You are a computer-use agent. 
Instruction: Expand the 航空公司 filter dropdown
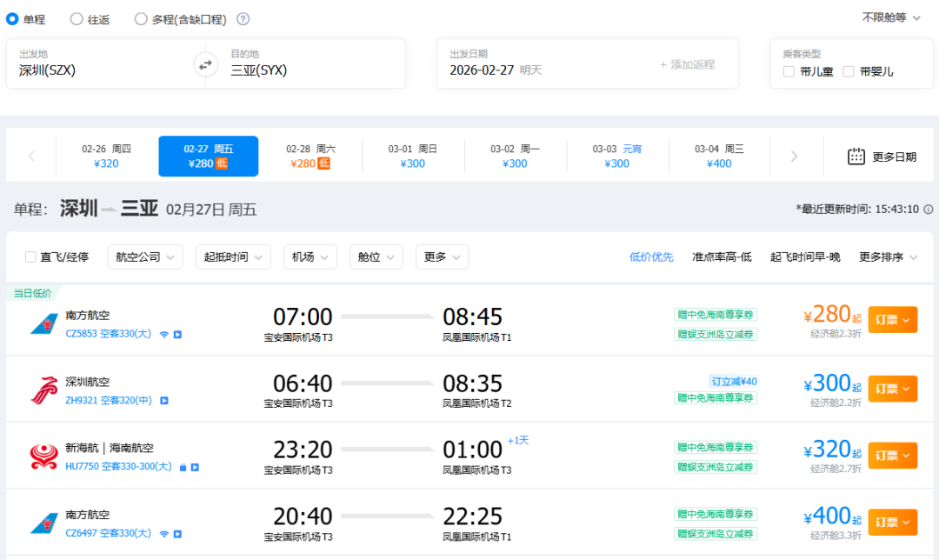pos(145,257)
